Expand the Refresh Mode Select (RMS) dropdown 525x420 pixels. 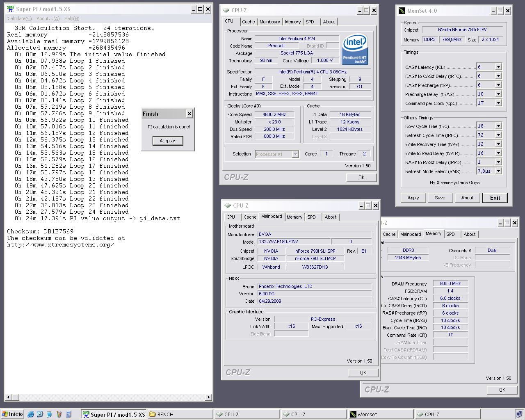(498, 171)
